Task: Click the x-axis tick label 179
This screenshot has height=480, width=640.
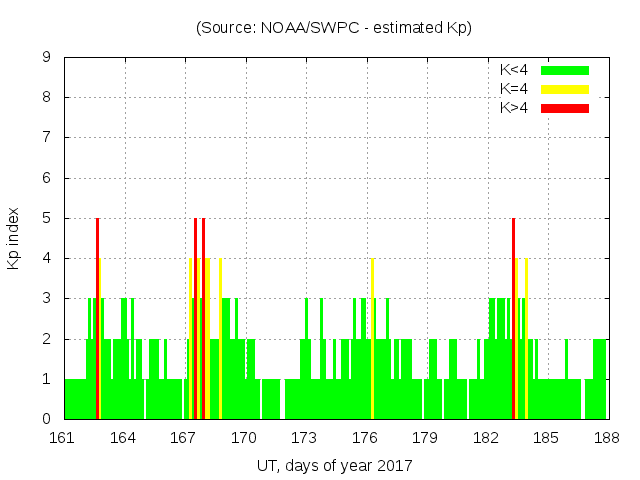Action: tap(426, 437)
